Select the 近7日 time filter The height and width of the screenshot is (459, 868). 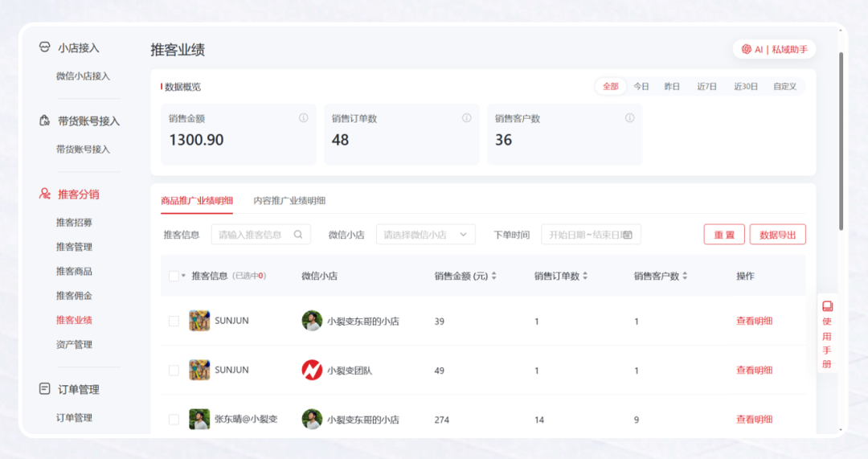[x=706, y=86]
